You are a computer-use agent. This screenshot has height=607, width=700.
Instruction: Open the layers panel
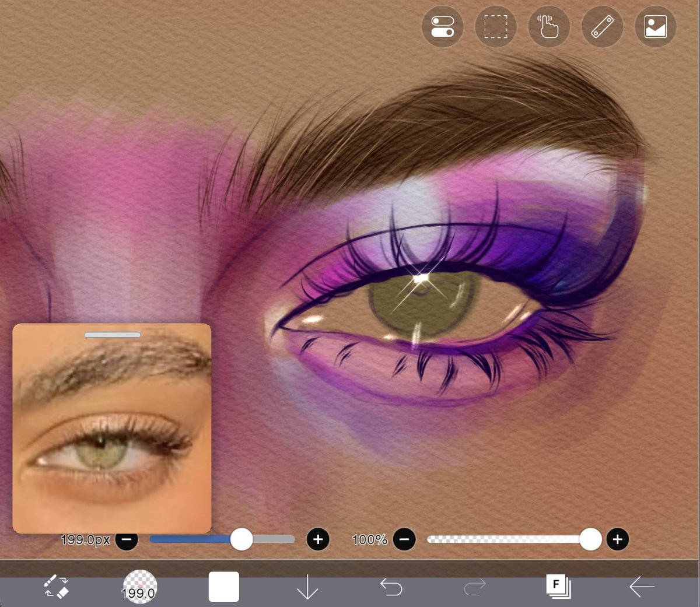[x=558, y=587]
